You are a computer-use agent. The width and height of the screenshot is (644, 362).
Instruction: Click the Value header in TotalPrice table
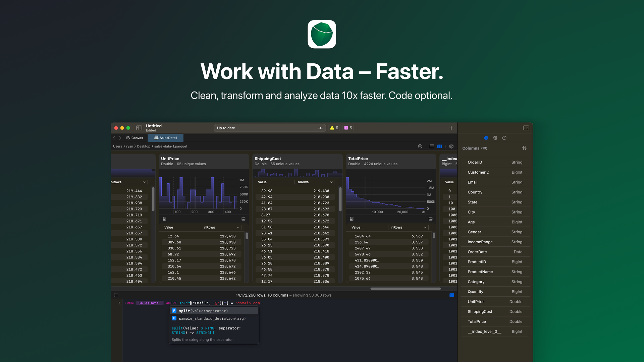pyautogui.click(x=356, y=228)
